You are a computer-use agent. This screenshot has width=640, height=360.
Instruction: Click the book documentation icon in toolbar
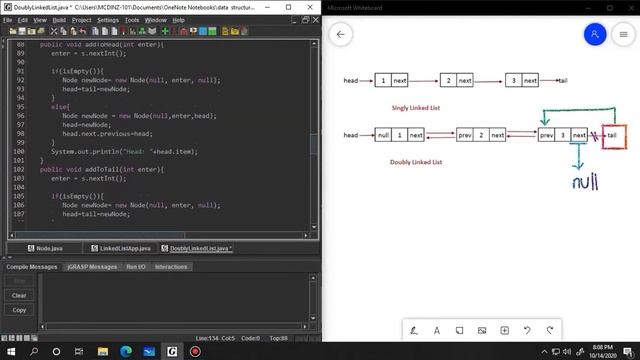(152, 31)
